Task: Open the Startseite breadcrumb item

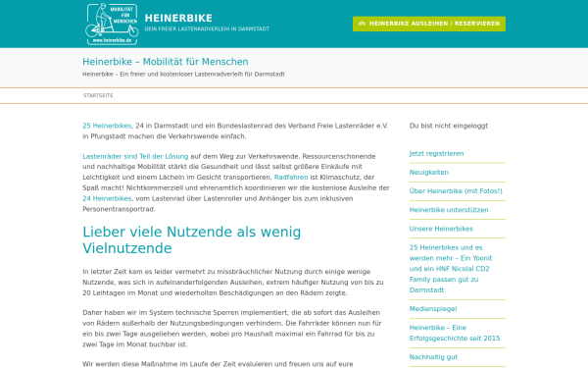Action: click(x=98, y=96)
